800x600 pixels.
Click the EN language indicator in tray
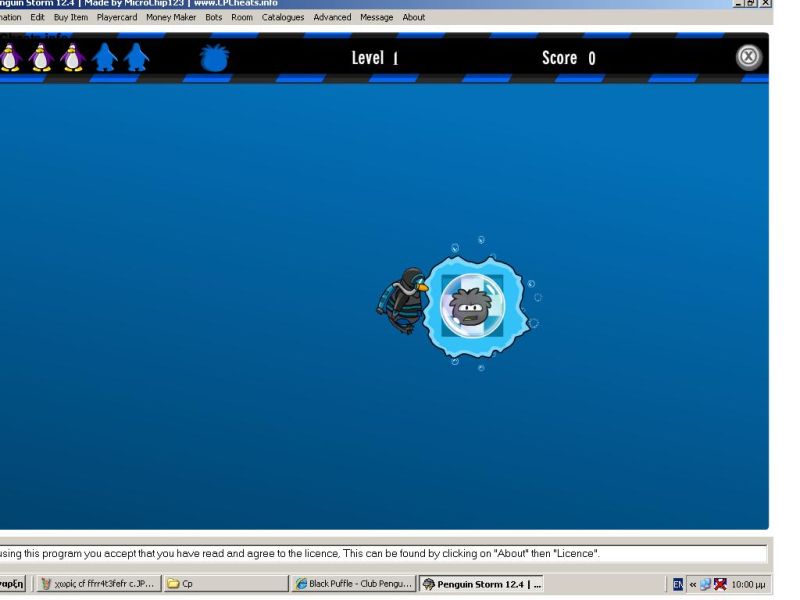click(678, 585)
